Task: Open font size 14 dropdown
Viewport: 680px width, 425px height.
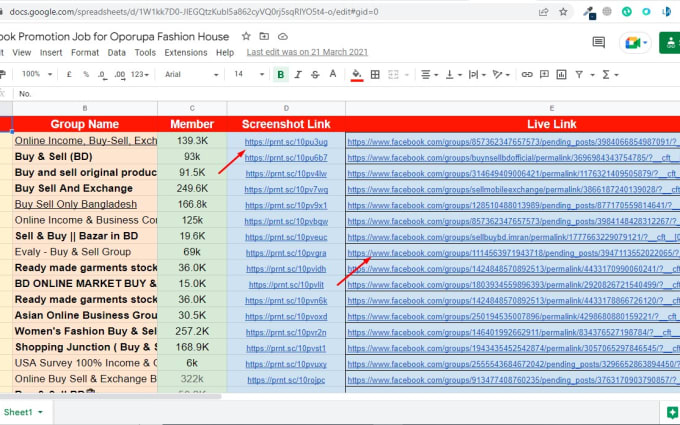Action: click(x=249, y=74)
